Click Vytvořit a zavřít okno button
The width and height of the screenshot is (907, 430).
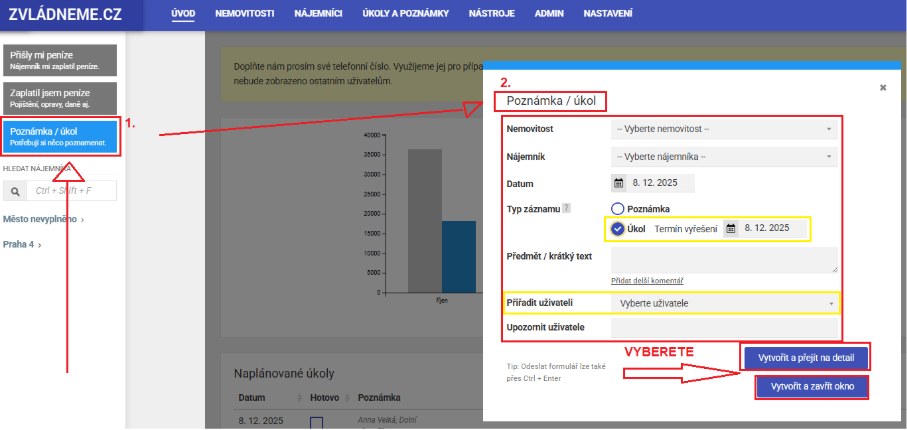coord(812,387)
